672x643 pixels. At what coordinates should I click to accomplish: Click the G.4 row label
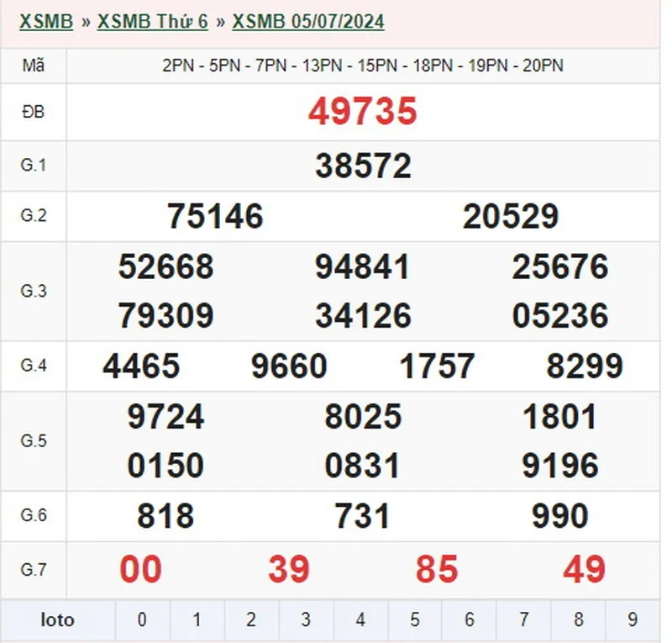click(x=34, y=366)
